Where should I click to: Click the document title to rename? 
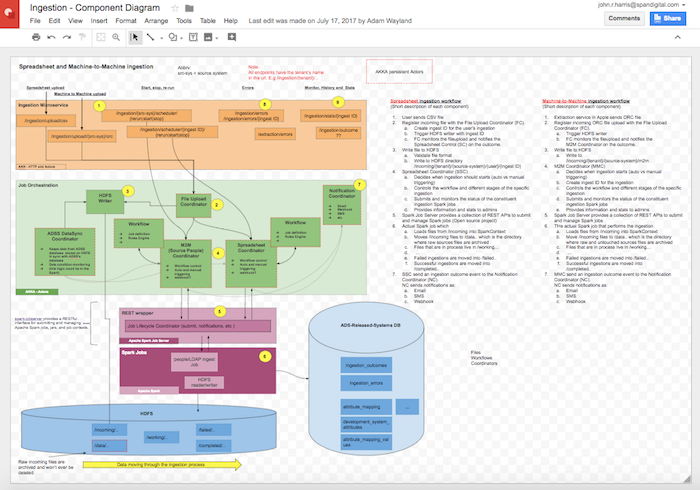click(x=95, y=8)
